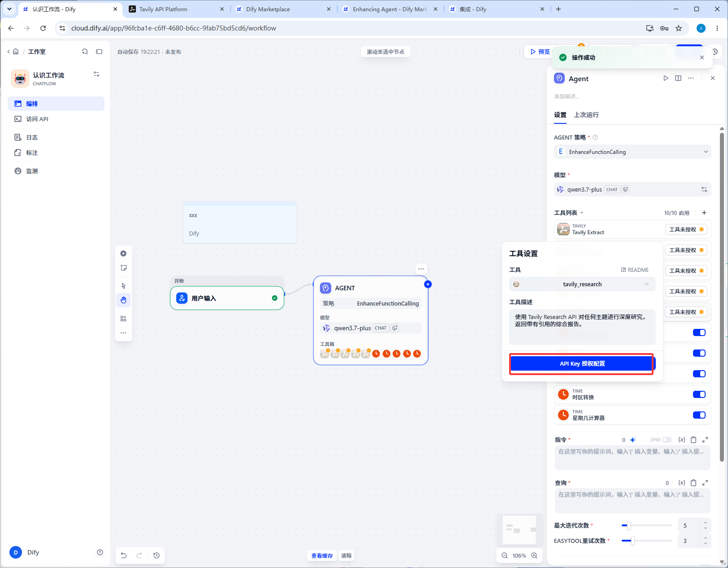Click the 预览 button
The height and width of the screenshot is (568, 728).
tap(540, 52)
